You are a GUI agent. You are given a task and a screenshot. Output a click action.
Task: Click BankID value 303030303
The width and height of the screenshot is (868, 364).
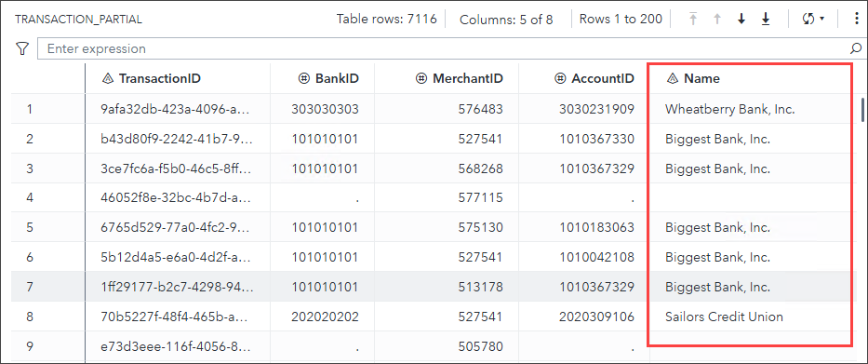[325, 109]
